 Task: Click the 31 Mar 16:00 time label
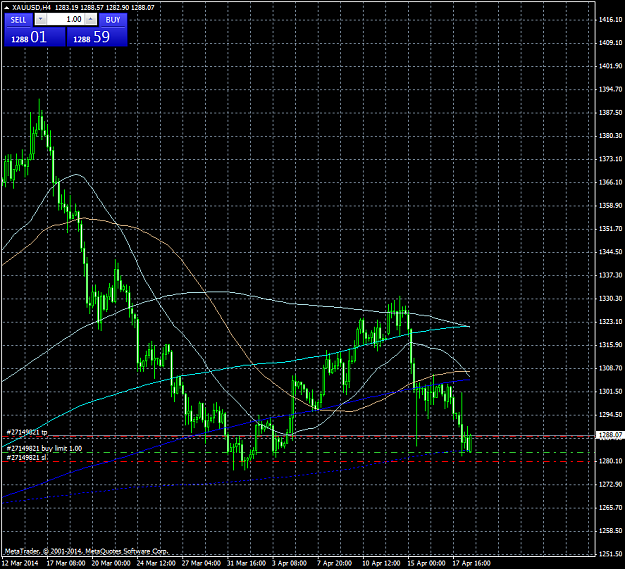click(x=246, y=563)
